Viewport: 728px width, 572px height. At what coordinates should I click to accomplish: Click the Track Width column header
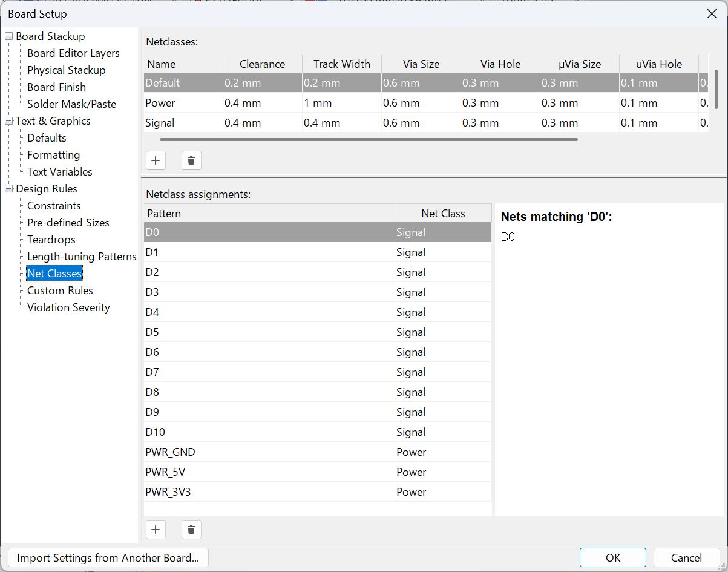[342, 64]
